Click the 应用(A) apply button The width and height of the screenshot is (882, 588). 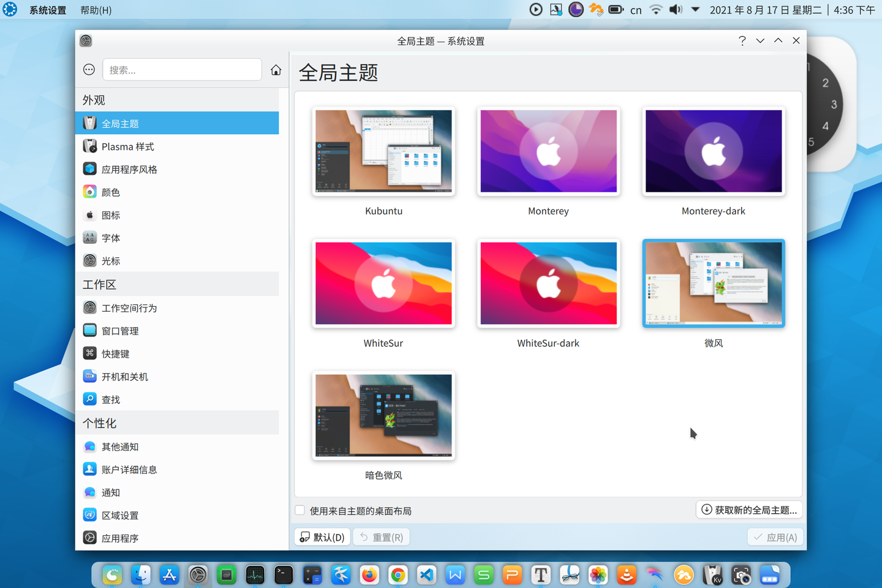click(775, 537)
